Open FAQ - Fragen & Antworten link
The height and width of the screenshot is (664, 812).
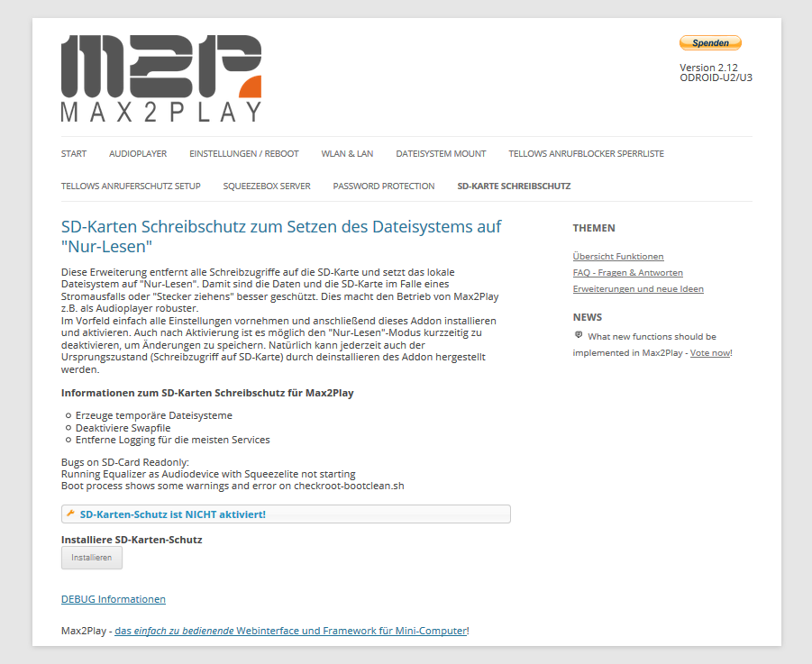pos(627,272)
